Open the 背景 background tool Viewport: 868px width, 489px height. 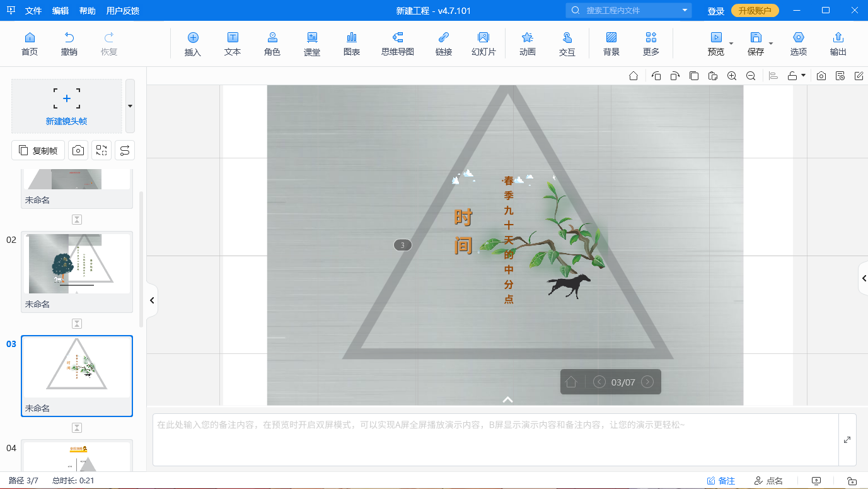pyautogui.click(x=611, y=44)
